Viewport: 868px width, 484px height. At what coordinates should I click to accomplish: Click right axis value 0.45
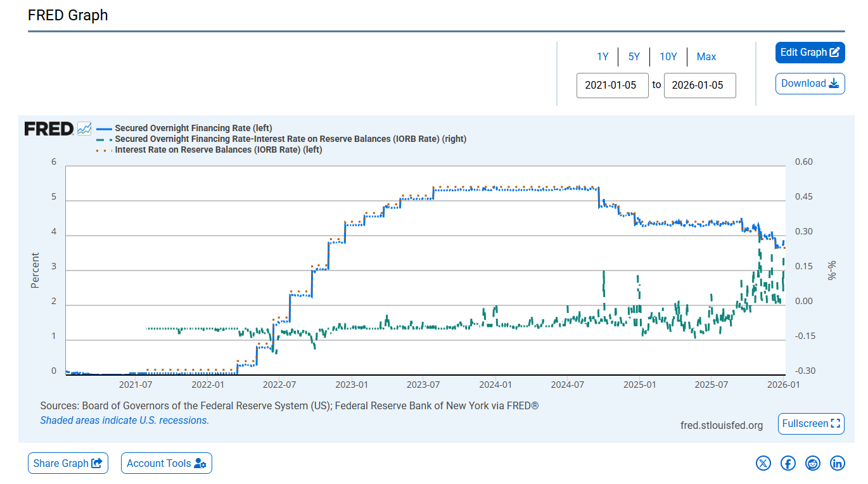(x=803, y=197)
